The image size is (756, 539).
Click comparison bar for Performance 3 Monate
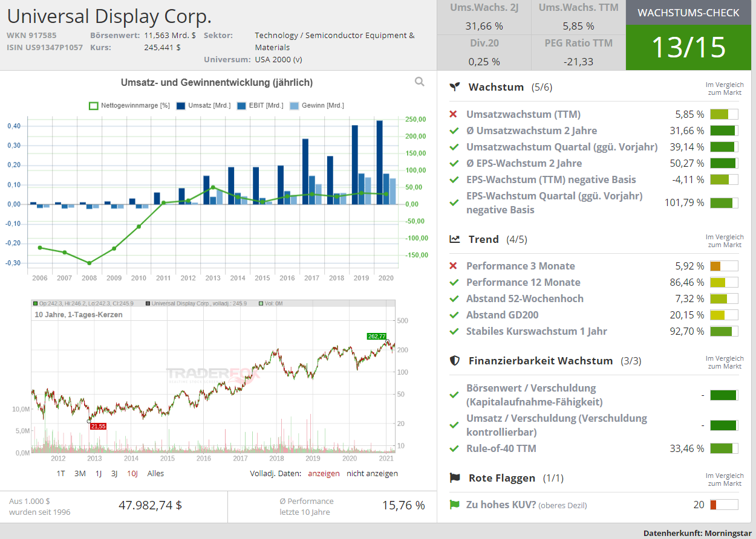[724, 266]
